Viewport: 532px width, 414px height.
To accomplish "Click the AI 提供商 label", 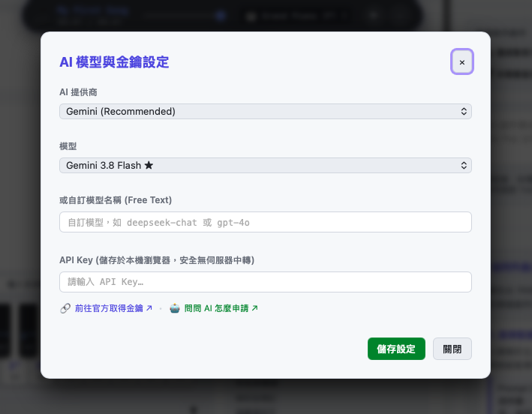I will pyautogui.click(x=78, y=92).
